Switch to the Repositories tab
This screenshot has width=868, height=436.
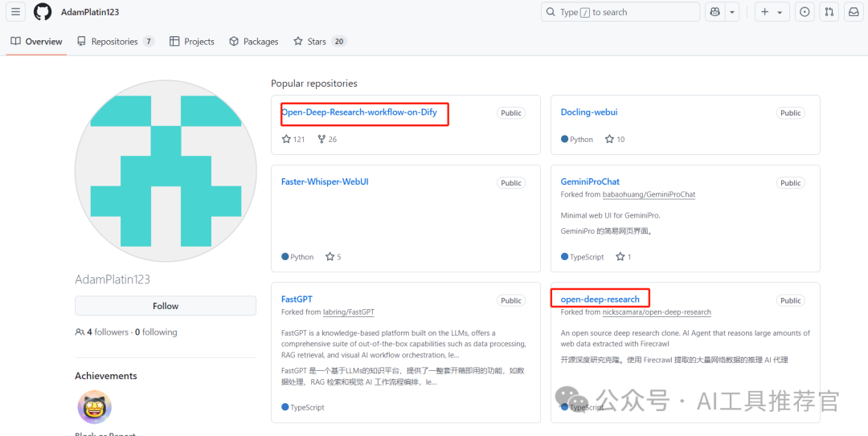(116, 42)
